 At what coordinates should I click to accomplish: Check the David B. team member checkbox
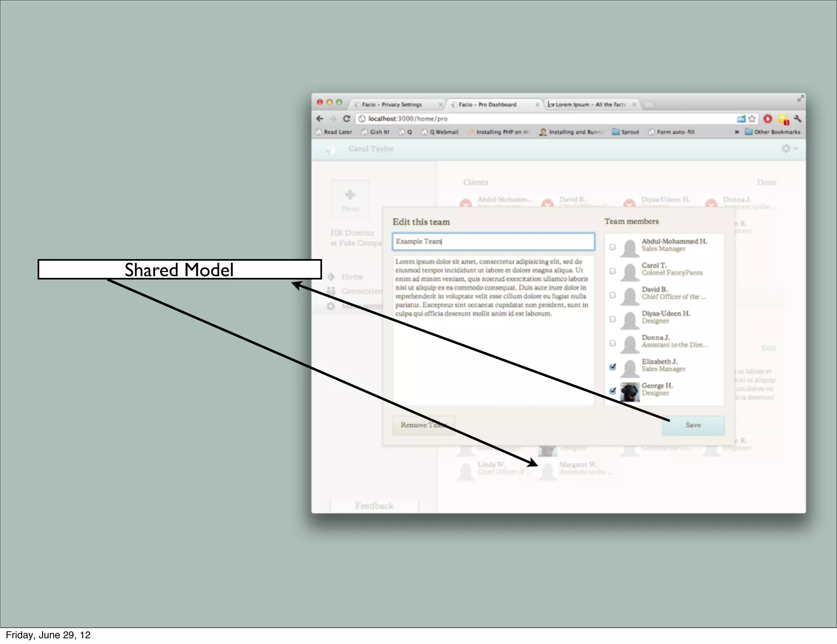[612, 295]
